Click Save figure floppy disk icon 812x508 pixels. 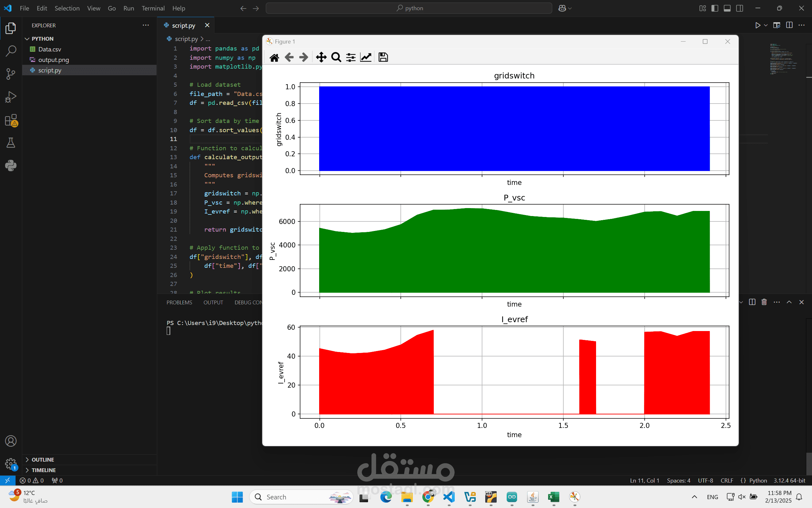pyautogui.click(x=383, y=57)
